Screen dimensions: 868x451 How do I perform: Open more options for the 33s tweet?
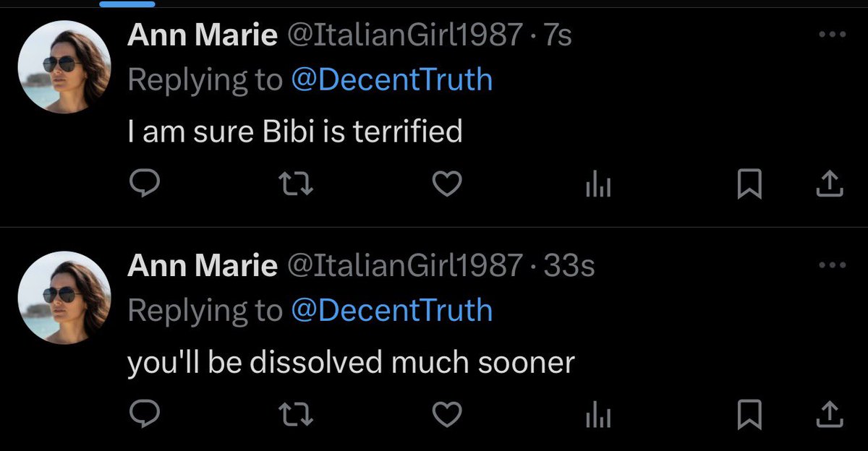click(831, 265)
